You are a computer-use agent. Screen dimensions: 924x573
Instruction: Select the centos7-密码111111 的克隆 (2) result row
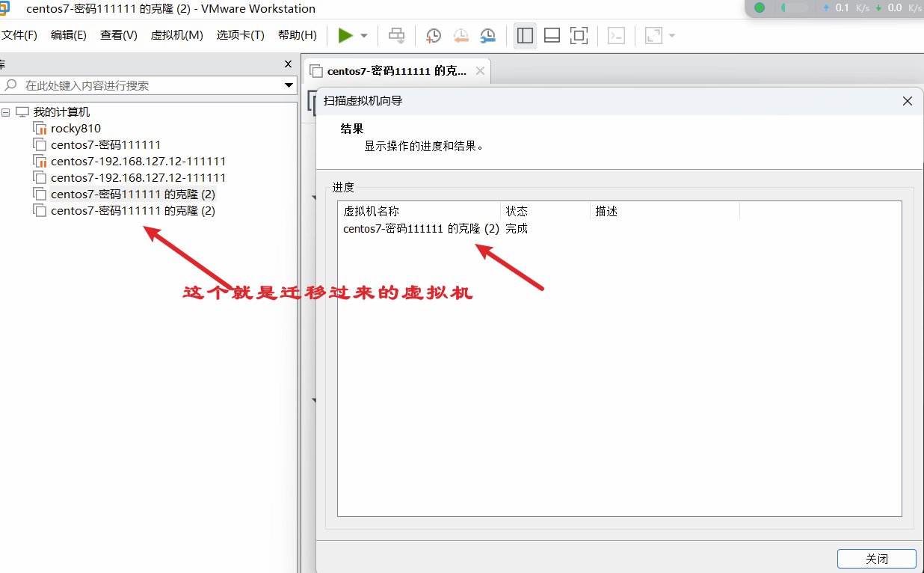[x=421, y=228]
